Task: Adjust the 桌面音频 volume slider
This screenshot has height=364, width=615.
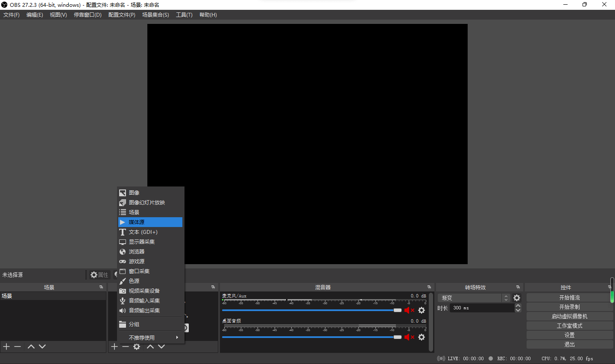Action: pyautogui.click(x=312, y=337)
